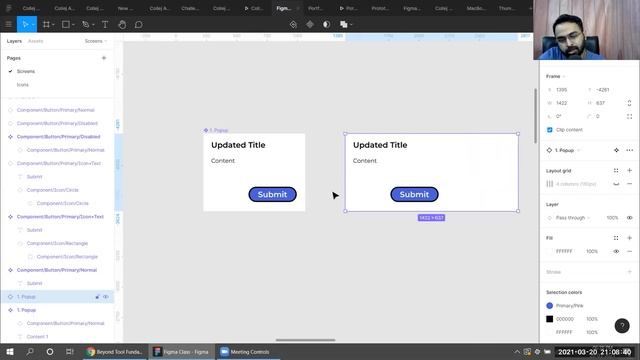The height and width of the screenshot is (360, 640).
Task: Open Boolean operations dropdown arrow
Action: point(351,25)
